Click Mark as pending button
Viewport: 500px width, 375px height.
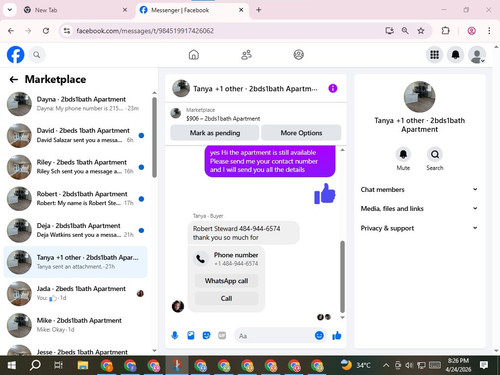[215, 133]
